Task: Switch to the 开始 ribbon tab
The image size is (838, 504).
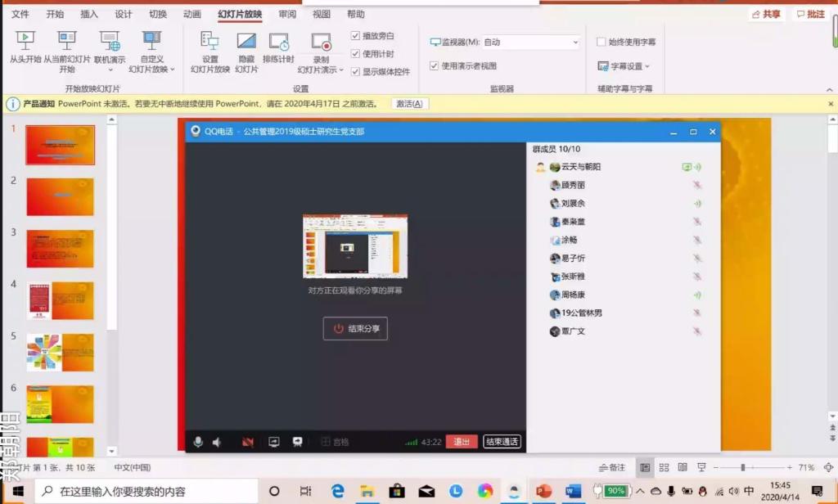Action: tap(55, 15)
